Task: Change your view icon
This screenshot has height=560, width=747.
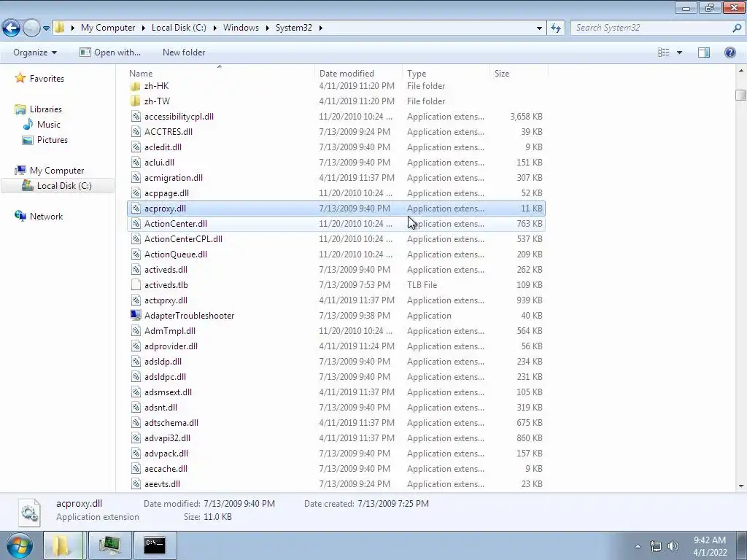Action: [x=664, y=52]
